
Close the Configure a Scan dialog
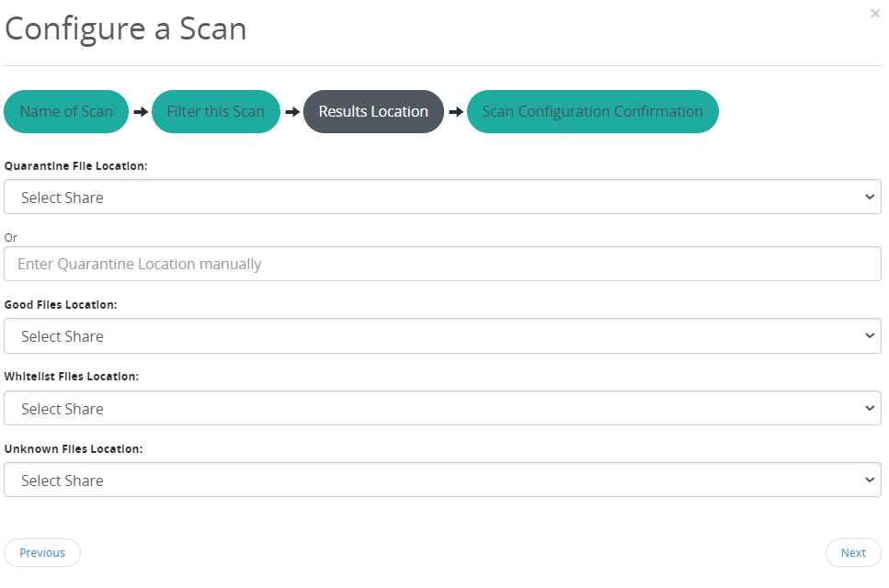[x=875, y=14]
